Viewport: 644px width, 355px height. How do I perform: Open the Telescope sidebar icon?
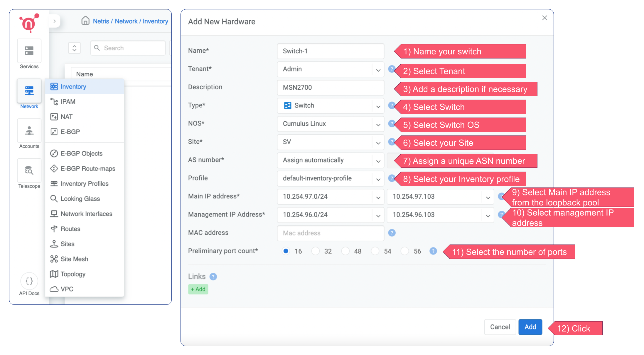pyautogui.click(x=29, y=171)
